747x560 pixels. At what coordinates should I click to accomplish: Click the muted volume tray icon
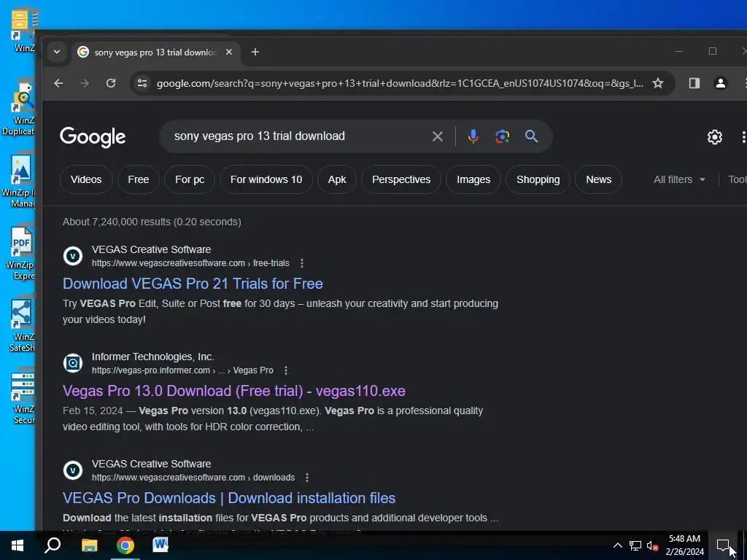coord(652,545)
